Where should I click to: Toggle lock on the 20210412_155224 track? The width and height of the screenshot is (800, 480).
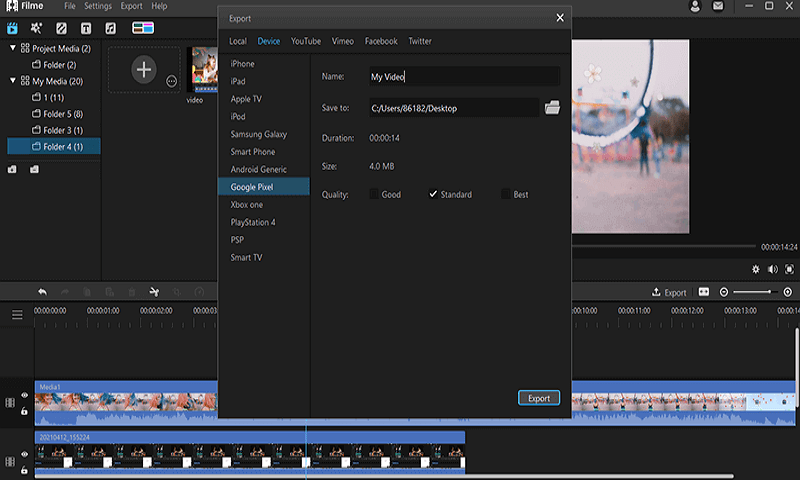coord(24,470)
